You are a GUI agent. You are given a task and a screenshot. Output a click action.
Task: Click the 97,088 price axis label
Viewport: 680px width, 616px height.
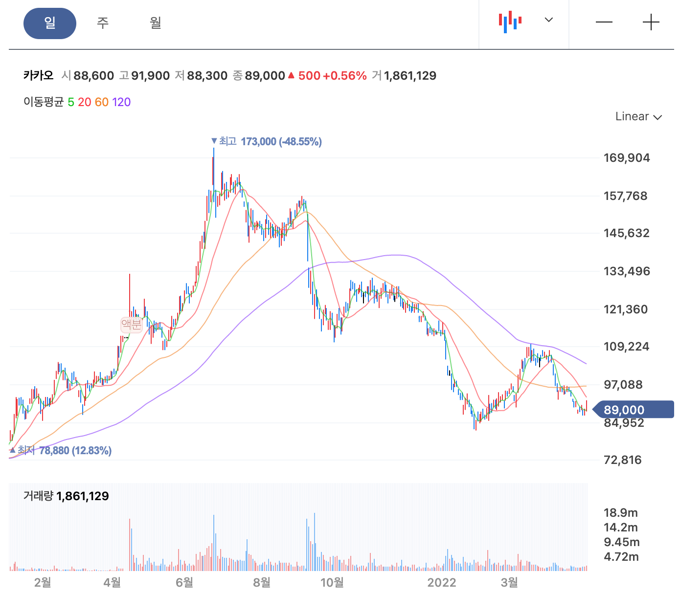pos(623,385)
